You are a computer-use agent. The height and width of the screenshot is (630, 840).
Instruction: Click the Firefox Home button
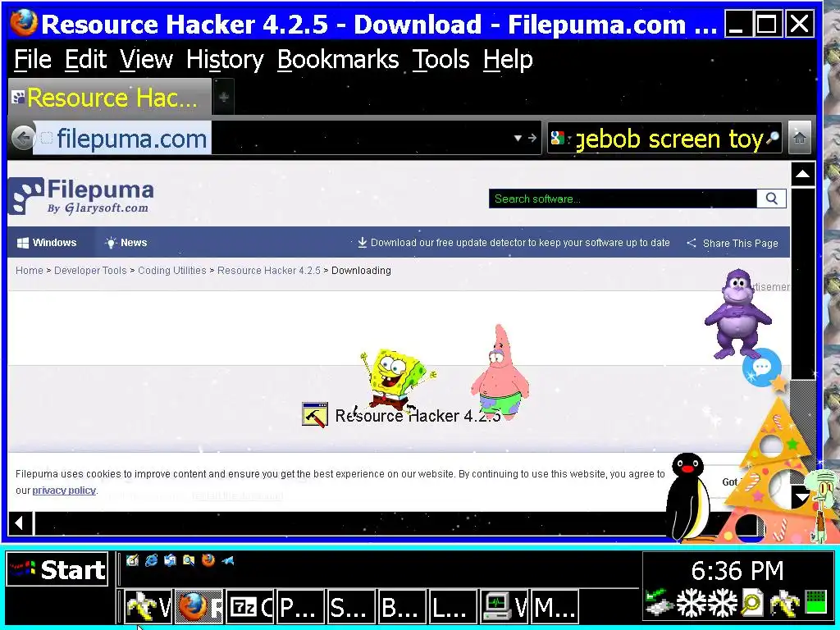point(799,138)
